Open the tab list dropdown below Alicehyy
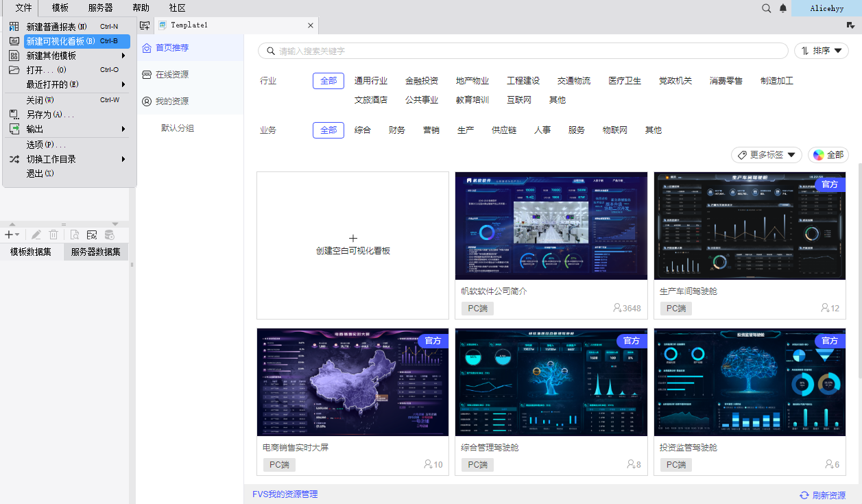This screenshot has width=862, height=504. pyautogui.click(x=850, y=25)
